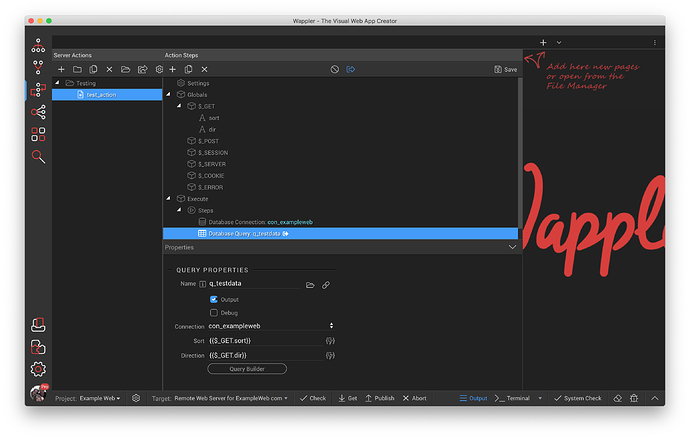Click the Get button
This screenshot has width=690, height=439.
(348, 399)
